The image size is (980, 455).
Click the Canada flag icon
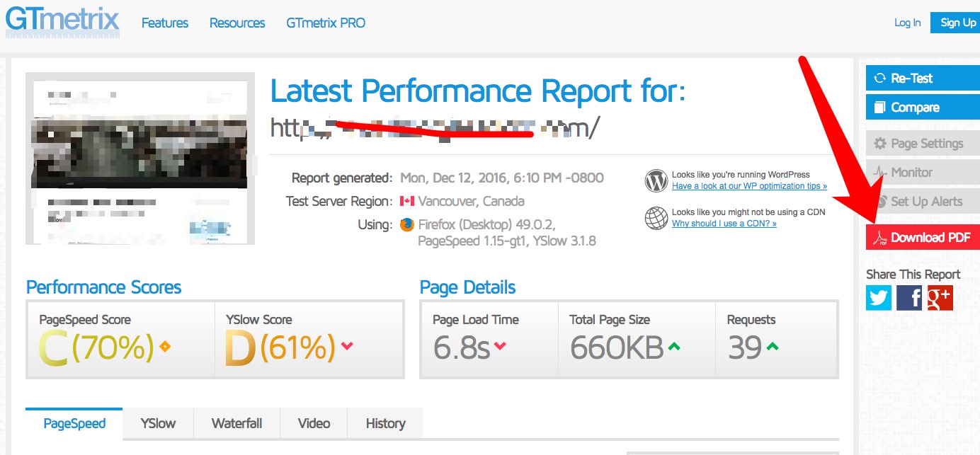click(407, 202)
